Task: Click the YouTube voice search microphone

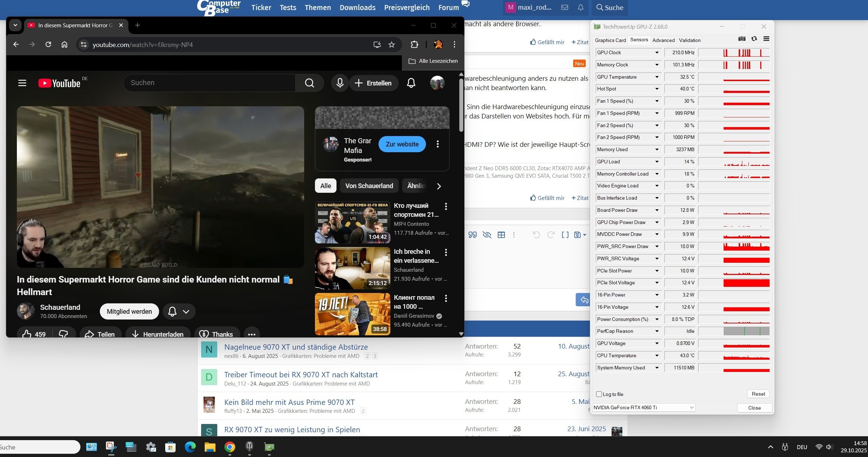Action: tap(340, 83)
